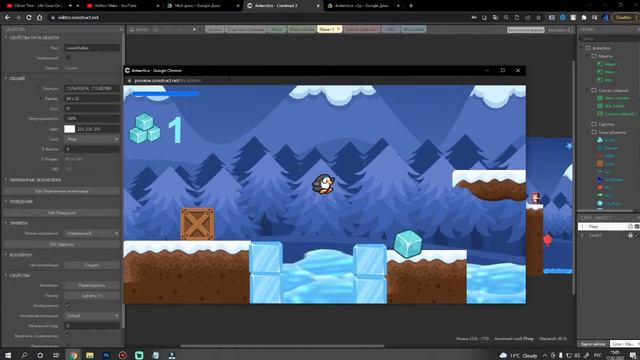Click the Редактировать animations button
Viewport: 640px width, 360px height.
pos(92,285)
